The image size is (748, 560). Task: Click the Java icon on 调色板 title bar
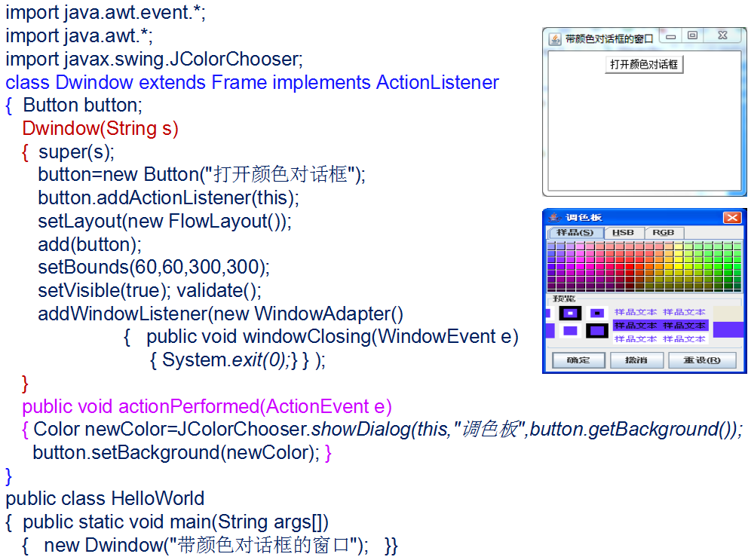(x=554, y=218)
